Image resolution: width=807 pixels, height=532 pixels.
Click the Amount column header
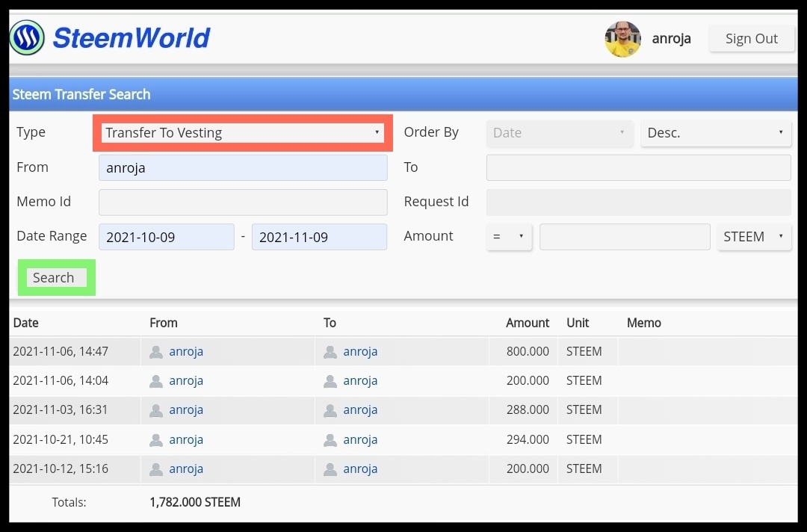pyautogui.click(x=528, y=323)
